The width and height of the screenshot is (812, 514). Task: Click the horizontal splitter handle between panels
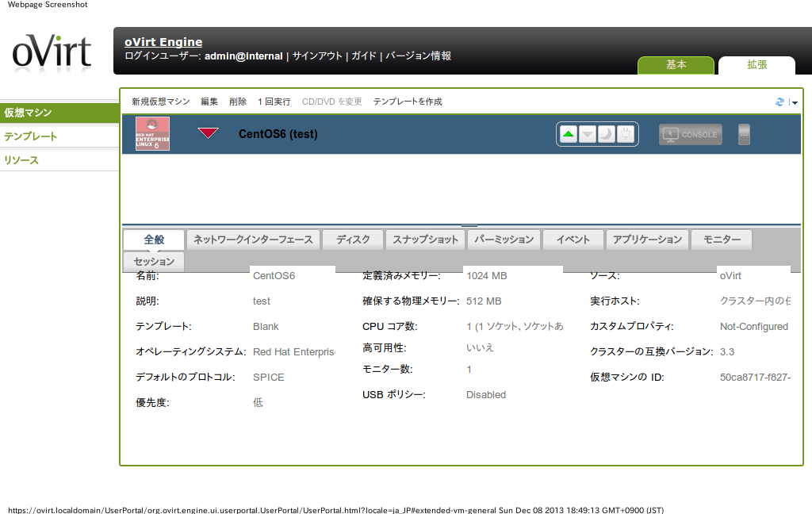coord(469,226)
